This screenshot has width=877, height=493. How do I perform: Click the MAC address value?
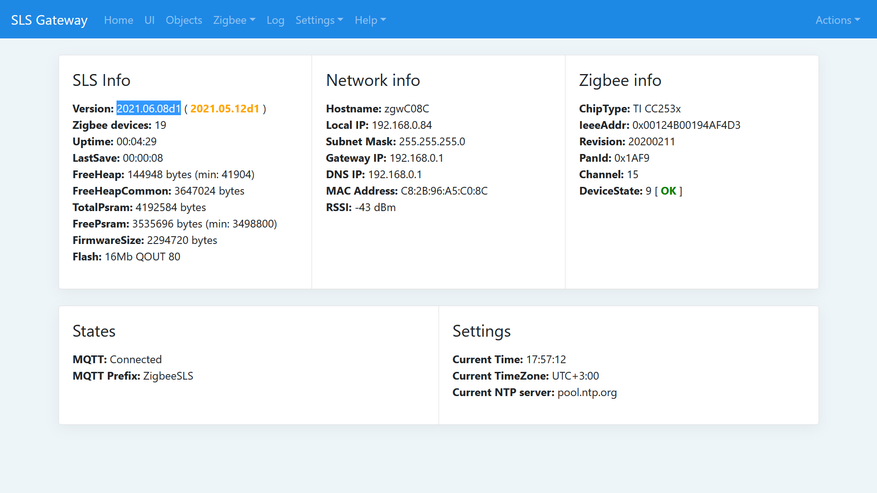coord(444,191)
